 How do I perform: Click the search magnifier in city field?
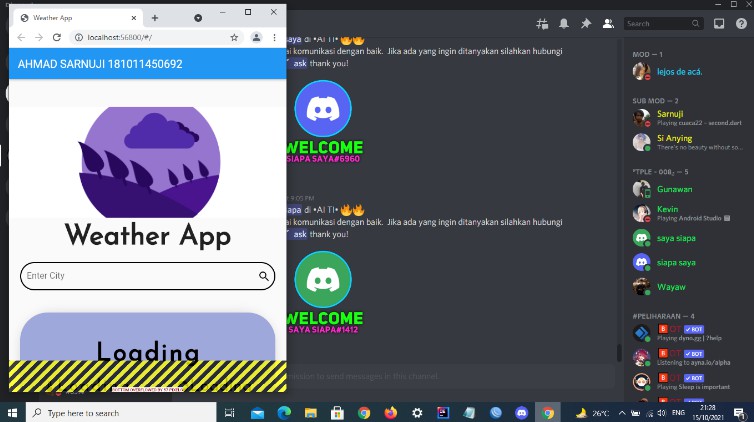264,276
